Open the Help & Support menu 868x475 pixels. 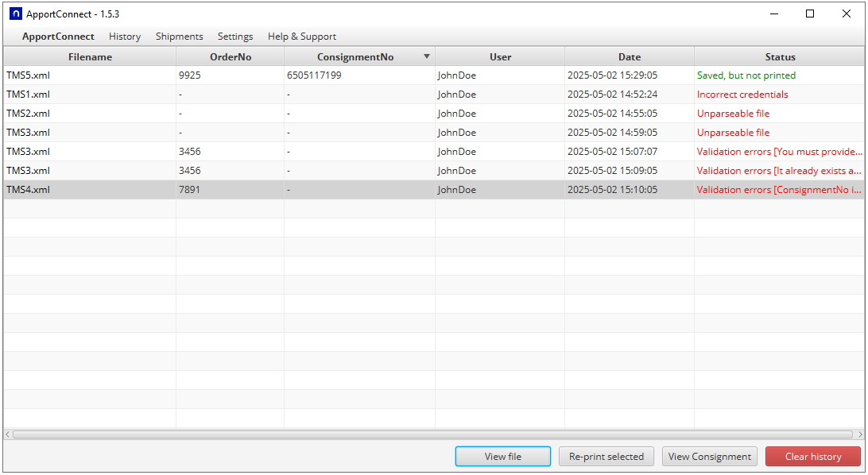pos(301,37)
